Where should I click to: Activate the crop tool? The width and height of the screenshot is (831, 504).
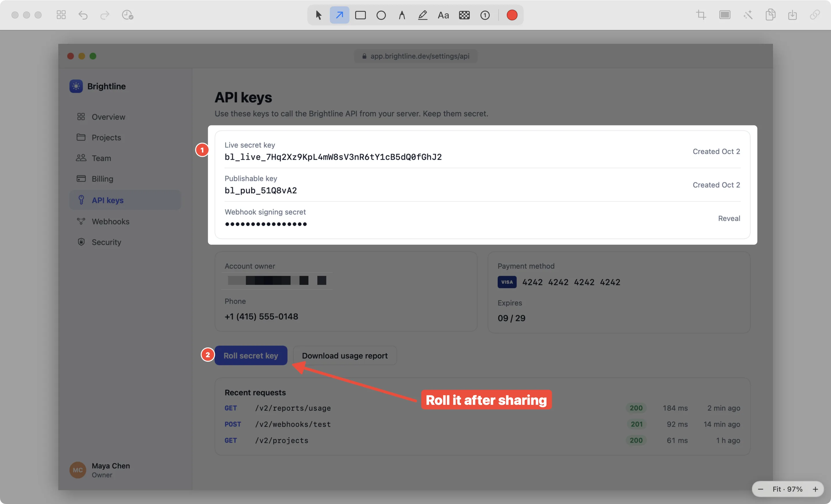tap(701, 15)
